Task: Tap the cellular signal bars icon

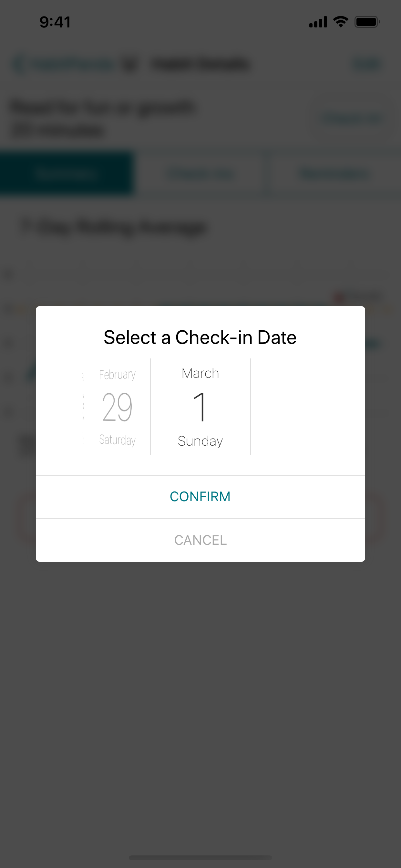Action: [318, 22]
